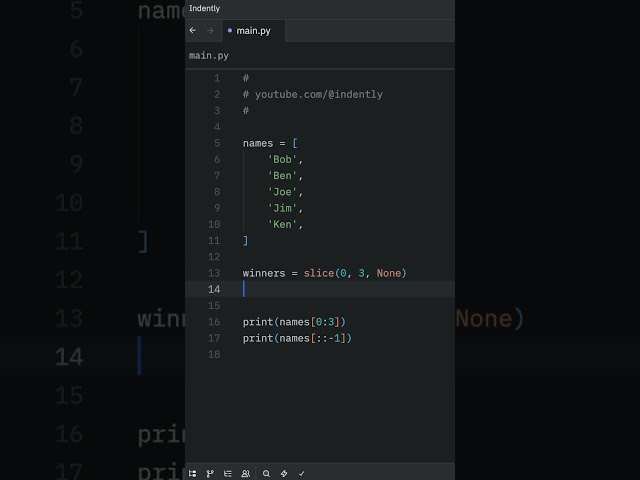The width and height of the screenshot is (640, 480).
Task: Click the lightning bolt code actions icon
Action: pyautogui.click(x=284, y=473)
